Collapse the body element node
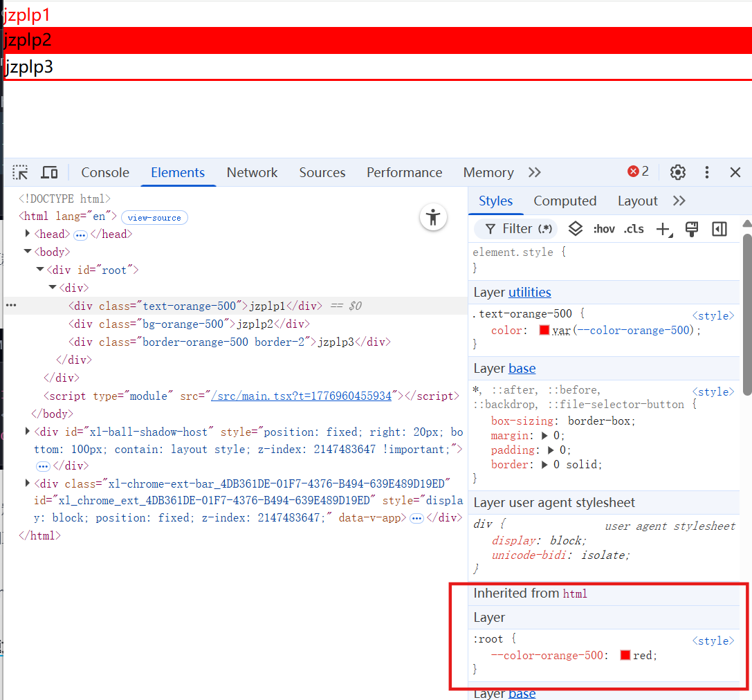752x700 pixels. [x=28, y=251]
